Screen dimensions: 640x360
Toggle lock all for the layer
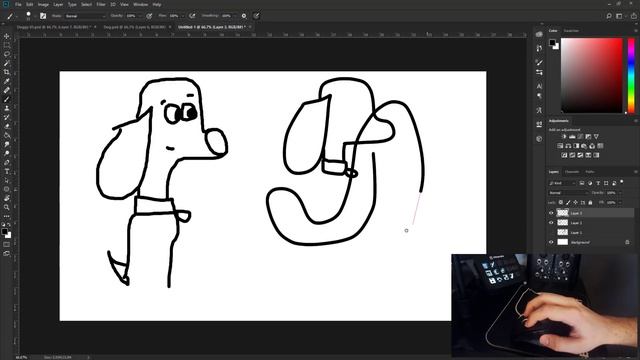[x=590, y=202]
